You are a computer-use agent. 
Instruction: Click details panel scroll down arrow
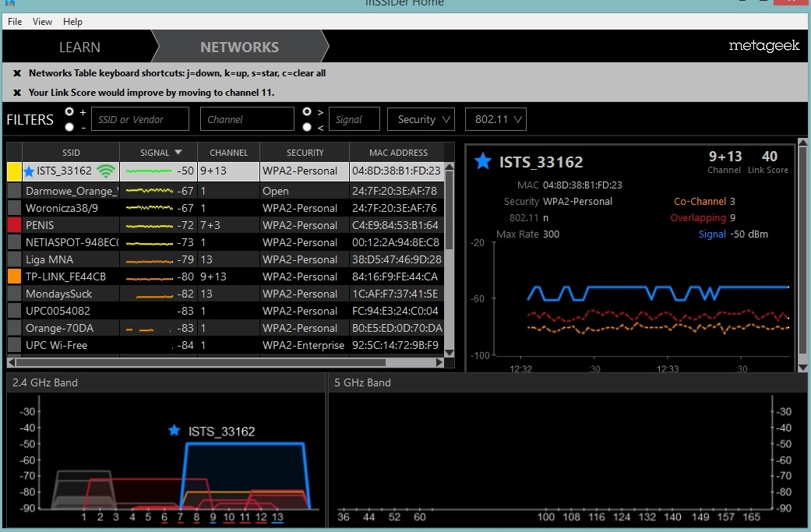click(x=802, y=368)
